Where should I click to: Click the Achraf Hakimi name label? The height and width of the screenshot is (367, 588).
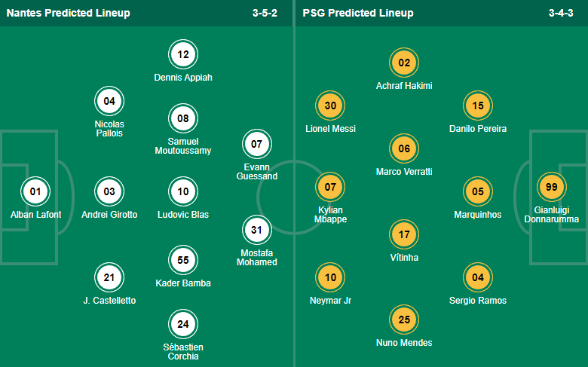(x=404, y=86)
